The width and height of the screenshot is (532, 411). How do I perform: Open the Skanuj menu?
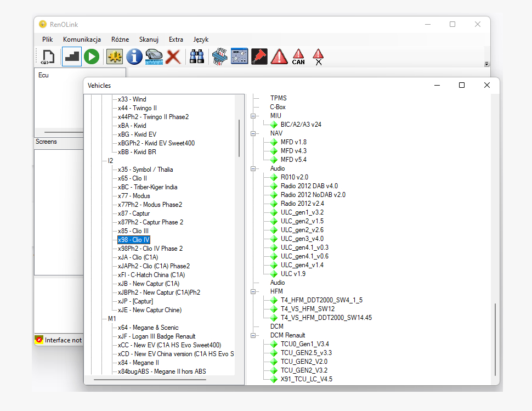(149, 40)
